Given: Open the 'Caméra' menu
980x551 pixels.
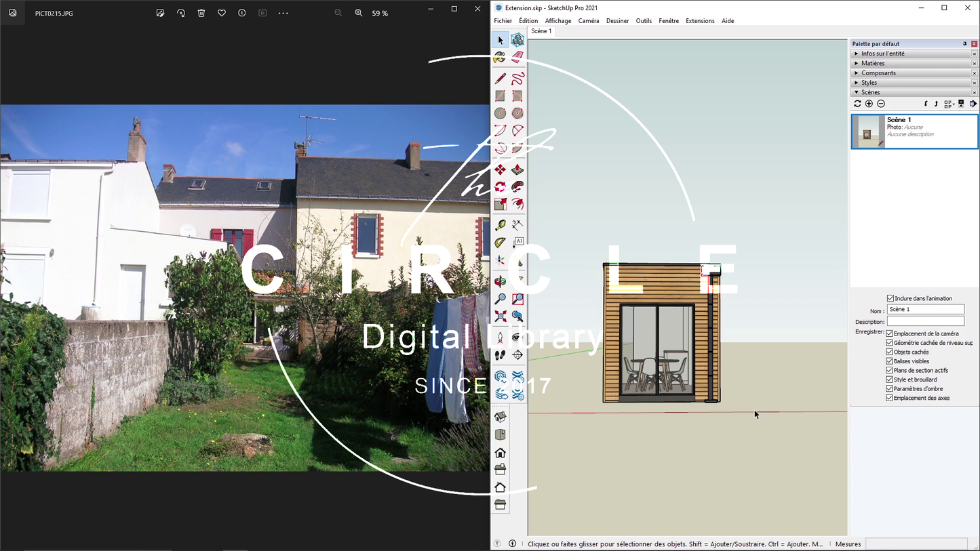Looking at the screenshot, I should 588,21.
